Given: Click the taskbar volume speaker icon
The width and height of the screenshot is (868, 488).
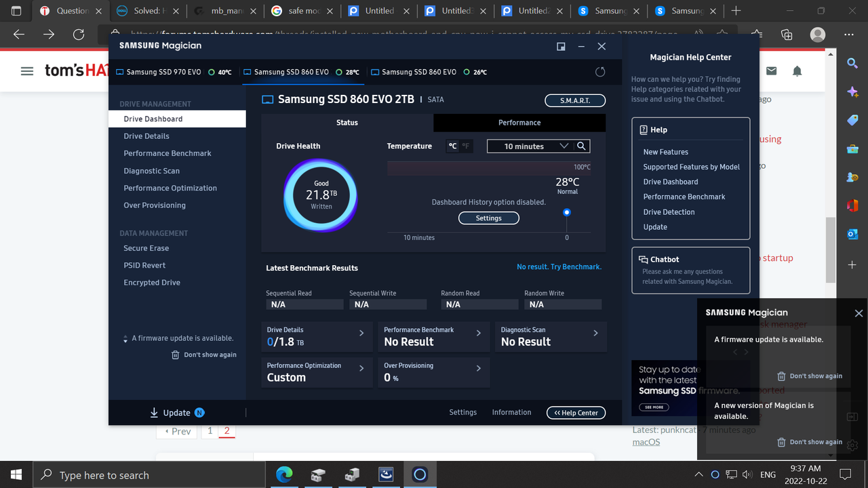Looking at the screenshot, I should [747, 474].
